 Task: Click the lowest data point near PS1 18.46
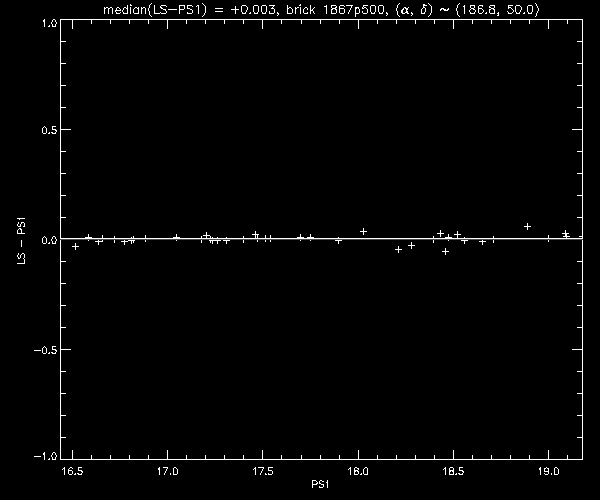445,252
